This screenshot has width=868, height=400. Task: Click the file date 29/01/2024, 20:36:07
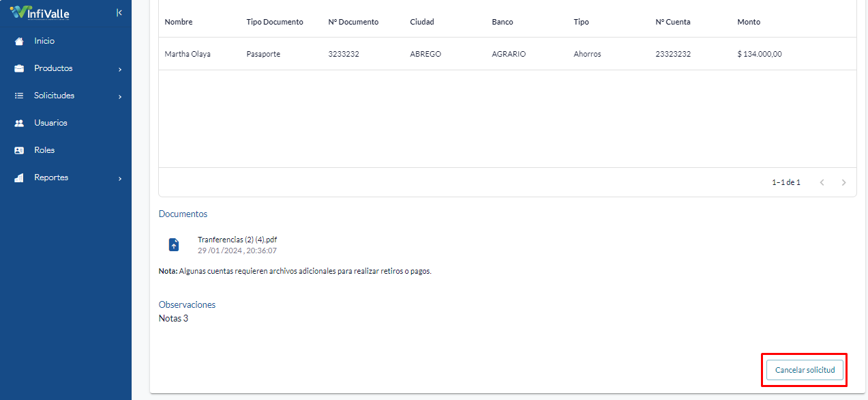237,251
